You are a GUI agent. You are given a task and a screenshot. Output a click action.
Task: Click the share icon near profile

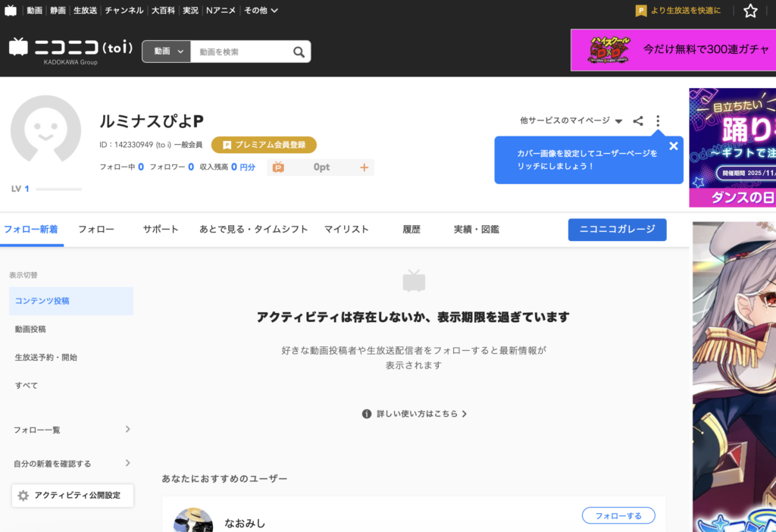638,120
